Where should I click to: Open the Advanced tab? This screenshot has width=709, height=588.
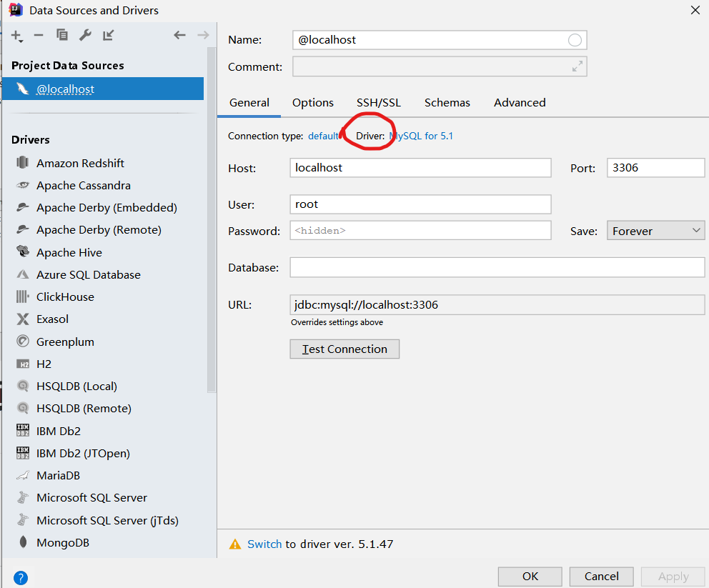520,103
